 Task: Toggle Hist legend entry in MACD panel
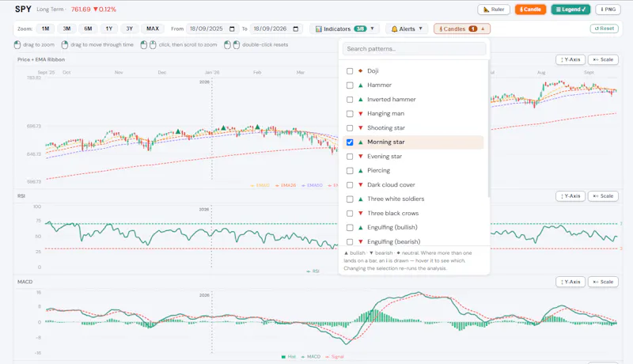point(289,357)
